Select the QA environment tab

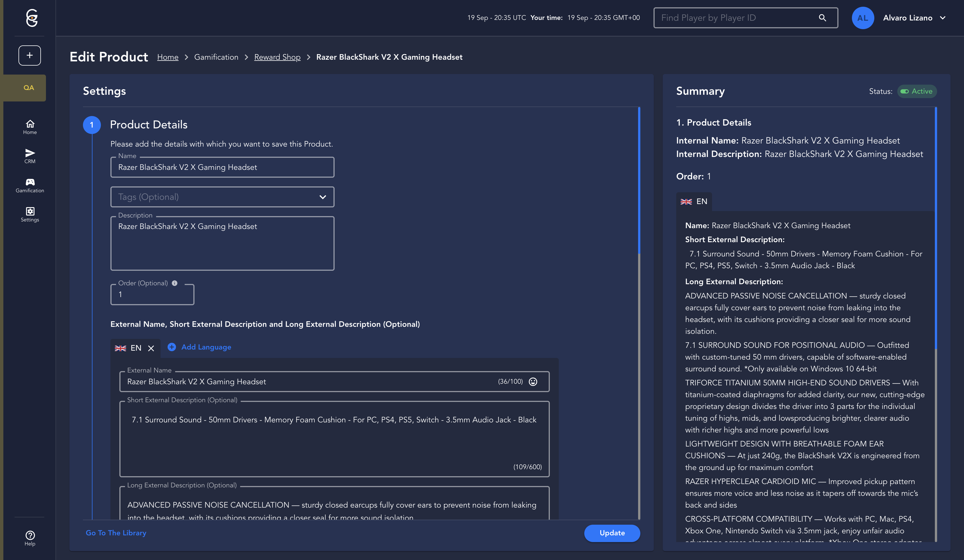click(29, 88)
